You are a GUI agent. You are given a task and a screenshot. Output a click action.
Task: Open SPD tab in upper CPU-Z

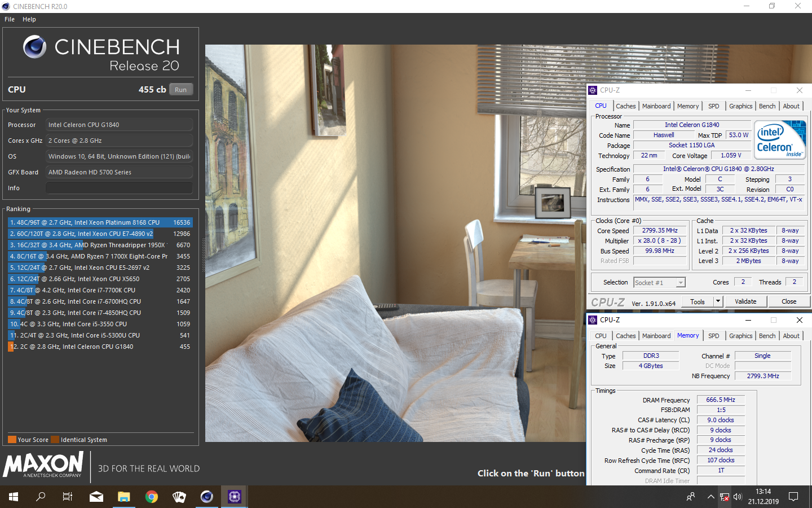(714, 106)
